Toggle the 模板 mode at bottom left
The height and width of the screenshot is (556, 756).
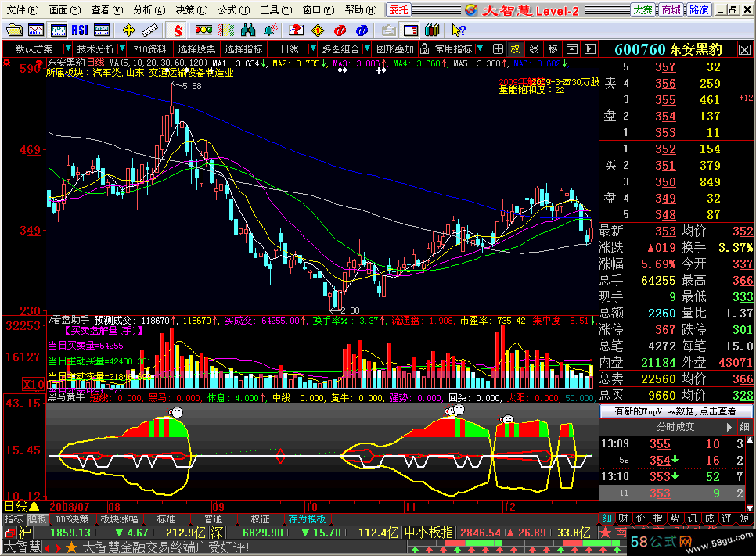37,519
